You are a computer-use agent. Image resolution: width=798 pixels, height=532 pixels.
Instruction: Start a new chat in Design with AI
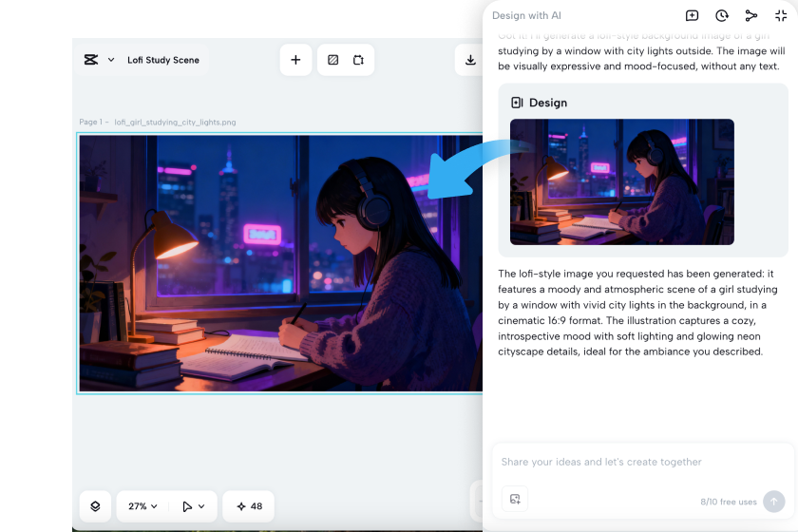tap(693, 16)
